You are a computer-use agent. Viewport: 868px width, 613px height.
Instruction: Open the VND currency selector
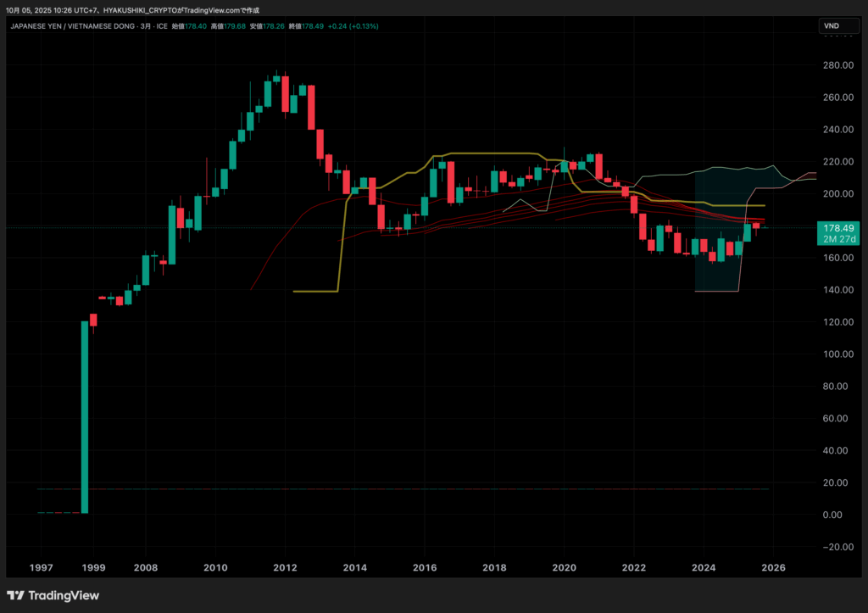pyautogui.click(x=832, y=26)
